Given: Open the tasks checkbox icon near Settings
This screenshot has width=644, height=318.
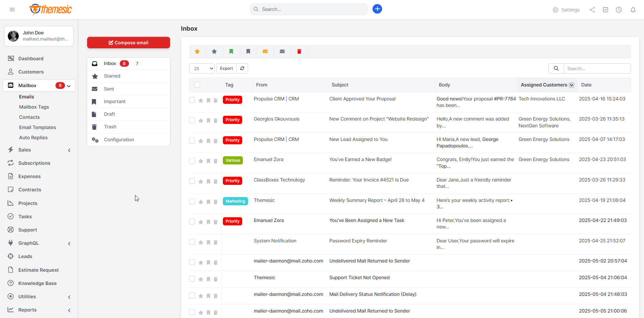Looking at the screenshot, I should point(605,10).
